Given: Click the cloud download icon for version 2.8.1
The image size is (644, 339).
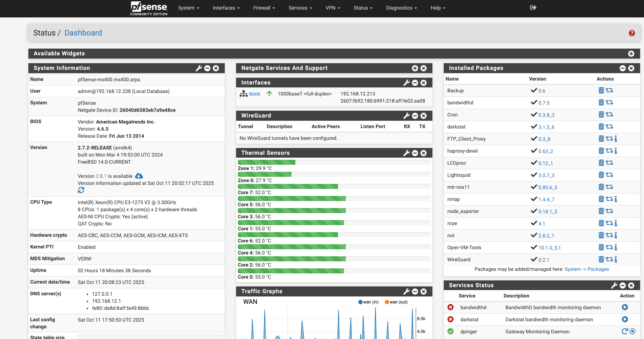Looking at the screenshot, I should point(139,176).
